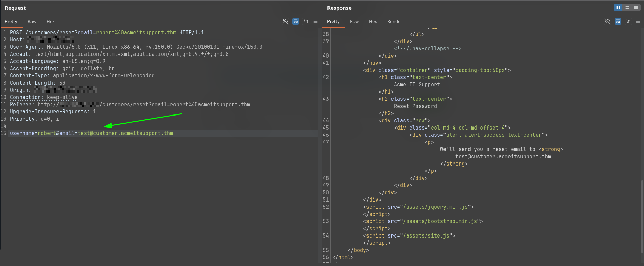
Task: Click the </h2> closing tag line
Action: pyautogui.click(x=386, y=113)
